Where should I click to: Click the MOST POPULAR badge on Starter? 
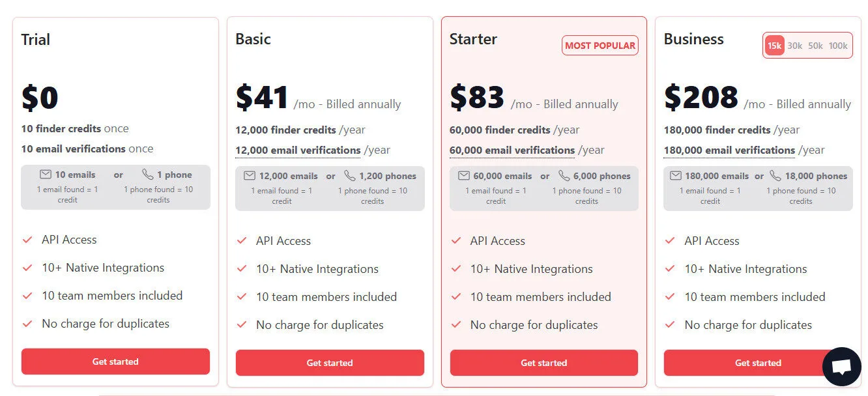[x=600, y=45]
